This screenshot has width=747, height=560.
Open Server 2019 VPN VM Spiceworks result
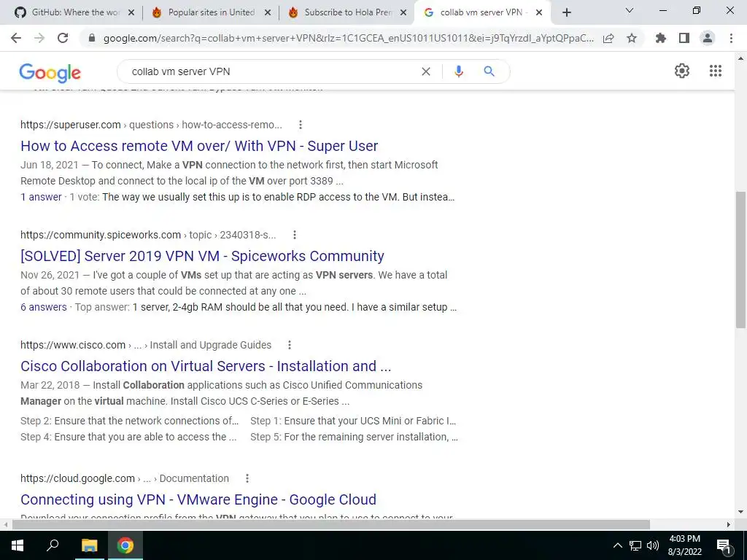click(x=202, y=256)
